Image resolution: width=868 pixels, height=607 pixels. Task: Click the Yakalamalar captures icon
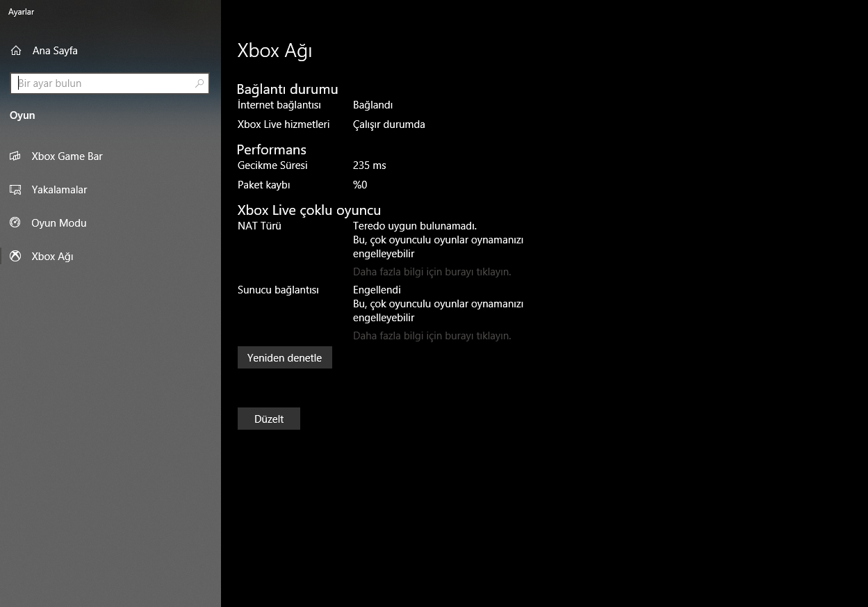(15, 190)
